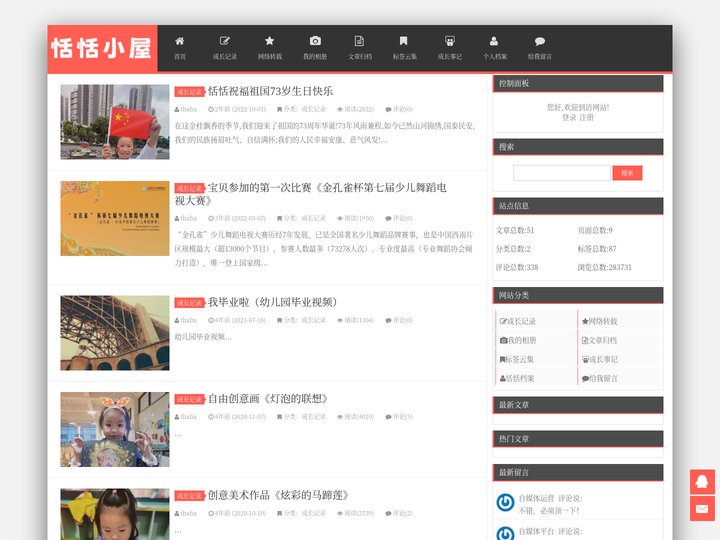The height and width of the screenshot is (540, 720).
Task: Open 个人档案 person icon in navigation
Action: click(x=495, y=48)
